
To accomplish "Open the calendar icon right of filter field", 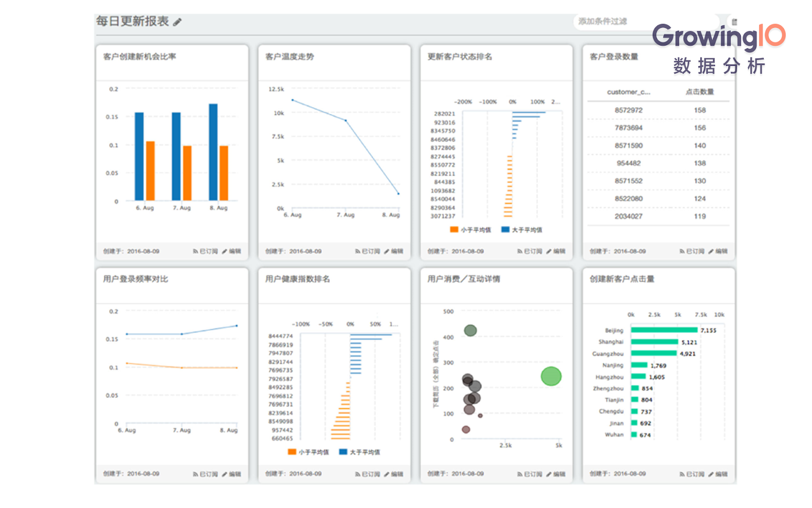I will coord(734,22).
